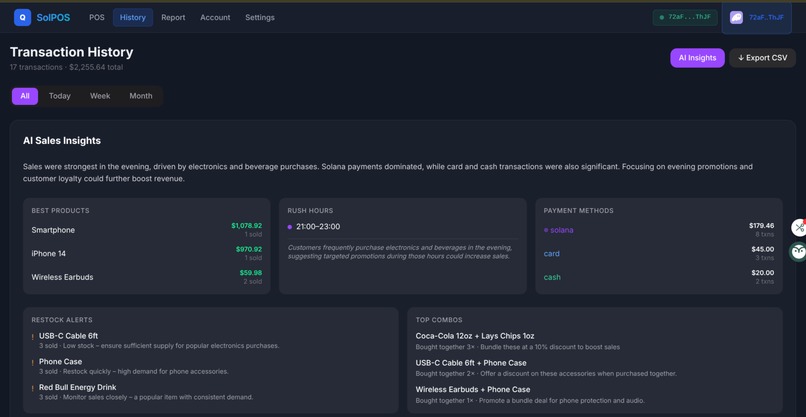Click the 21:00–23:00 rush hour entry

click(x=318, y=227)
